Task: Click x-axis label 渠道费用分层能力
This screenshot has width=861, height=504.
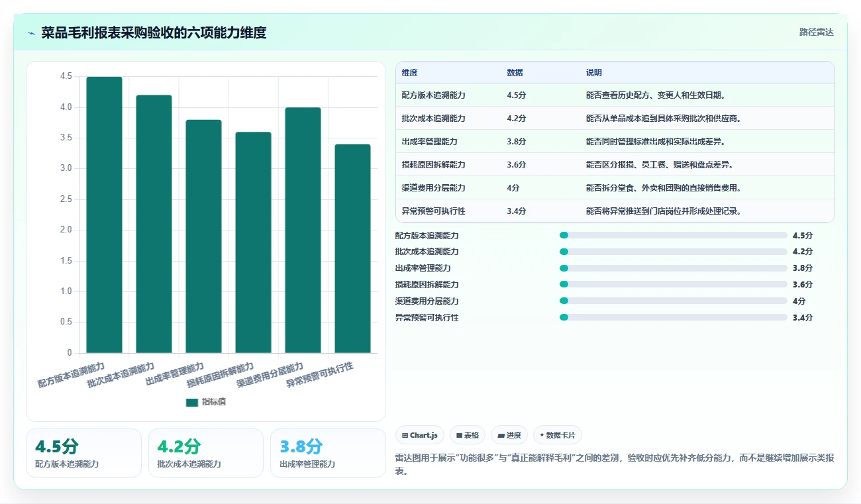Action: tap(270, 375)
